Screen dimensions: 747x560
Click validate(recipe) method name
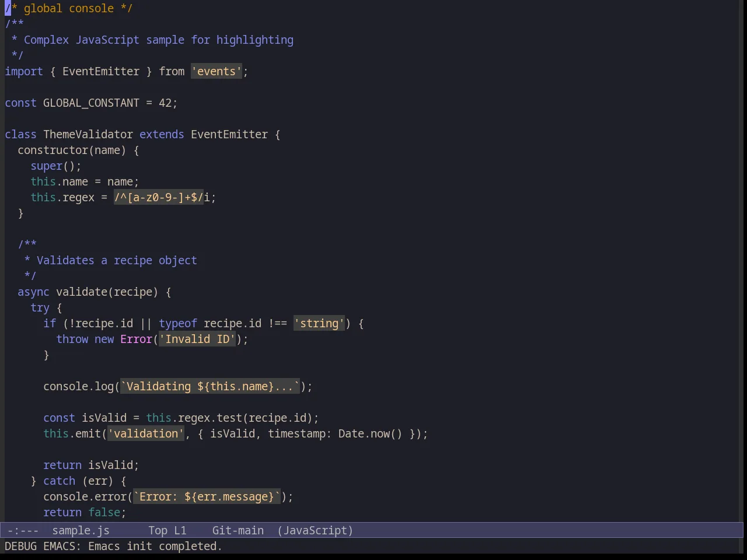tap(107, 292)
